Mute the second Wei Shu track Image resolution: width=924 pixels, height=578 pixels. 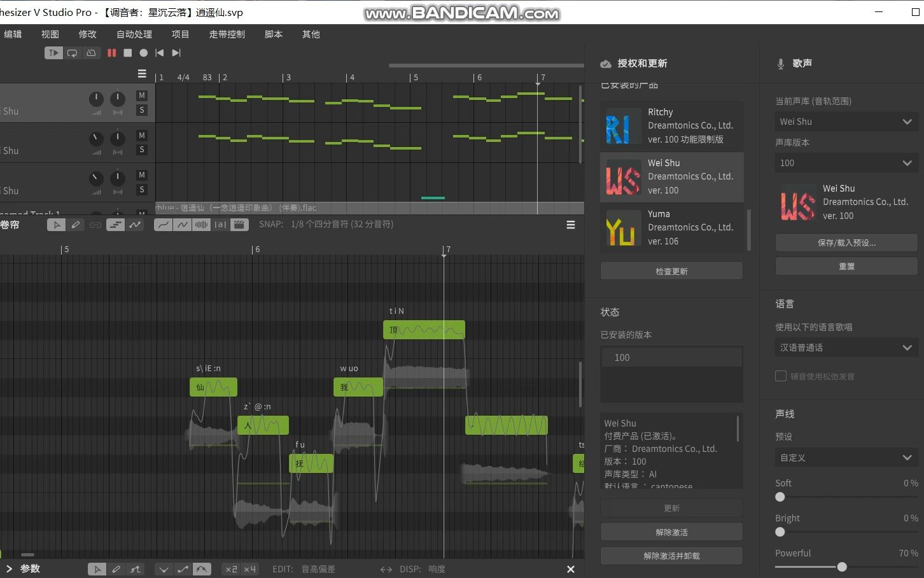(x=142, y=135)
